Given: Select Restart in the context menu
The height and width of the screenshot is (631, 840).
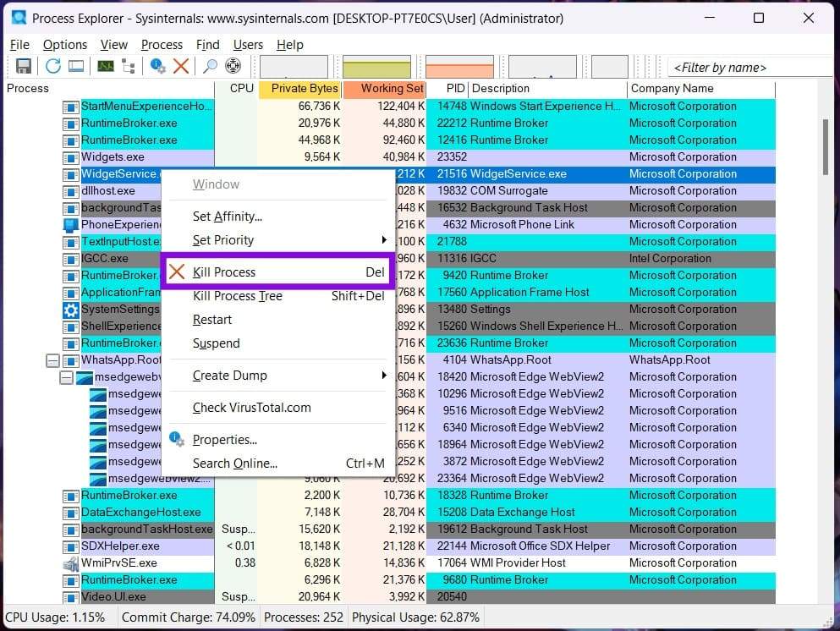Looking at the screenshot, I should tap(277, 320).
